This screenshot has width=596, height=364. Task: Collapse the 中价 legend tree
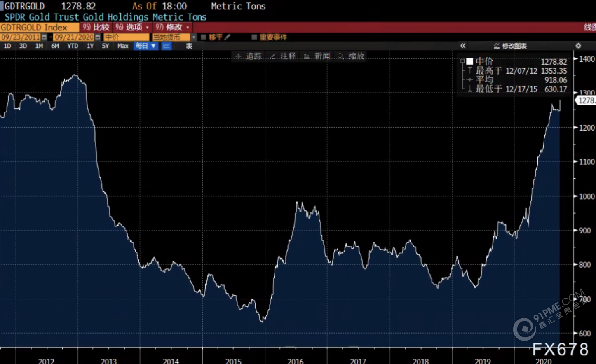462,61
